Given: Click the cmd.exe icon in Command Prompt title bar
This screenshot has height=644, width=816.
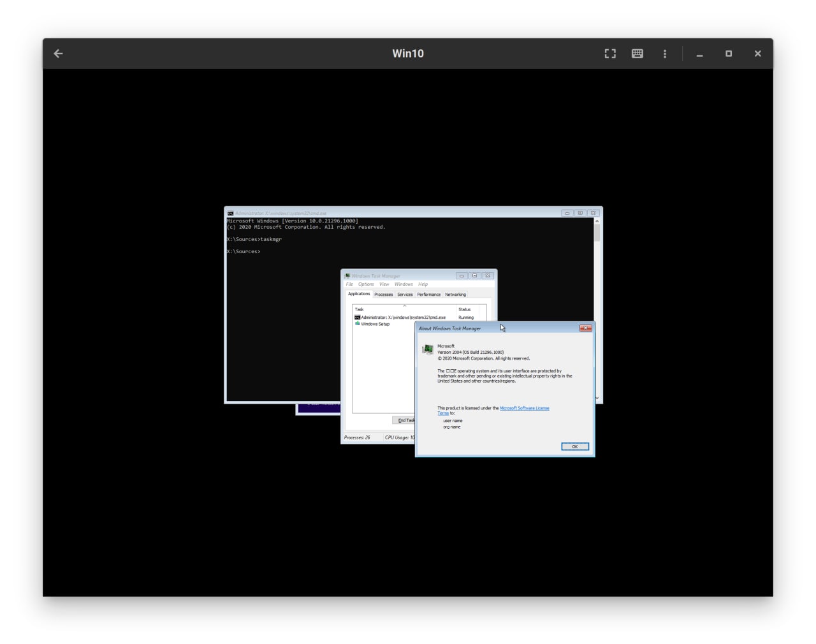Looking at the screenshot, I should (230, 213).
